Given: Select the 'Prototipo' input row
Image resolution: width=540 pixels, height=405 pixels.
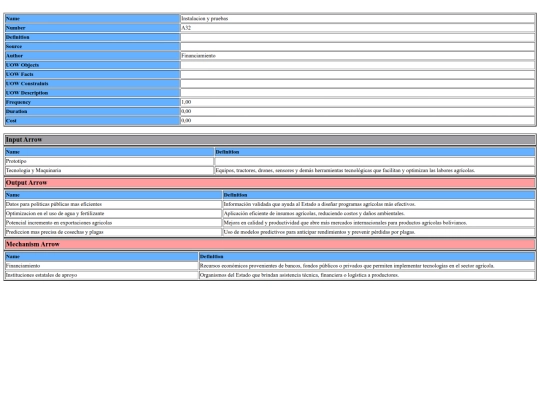Looking at the screenshot, I should [109, 161].
